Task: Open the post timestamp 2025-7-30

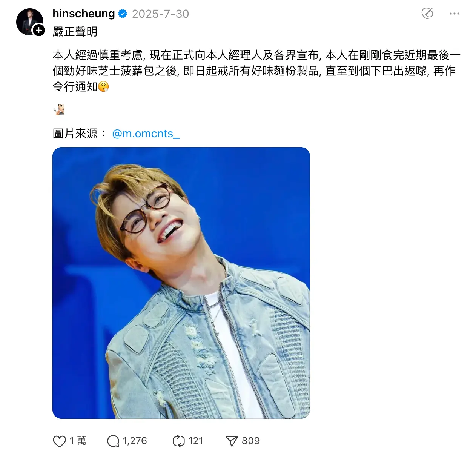Action: [160, 14]
